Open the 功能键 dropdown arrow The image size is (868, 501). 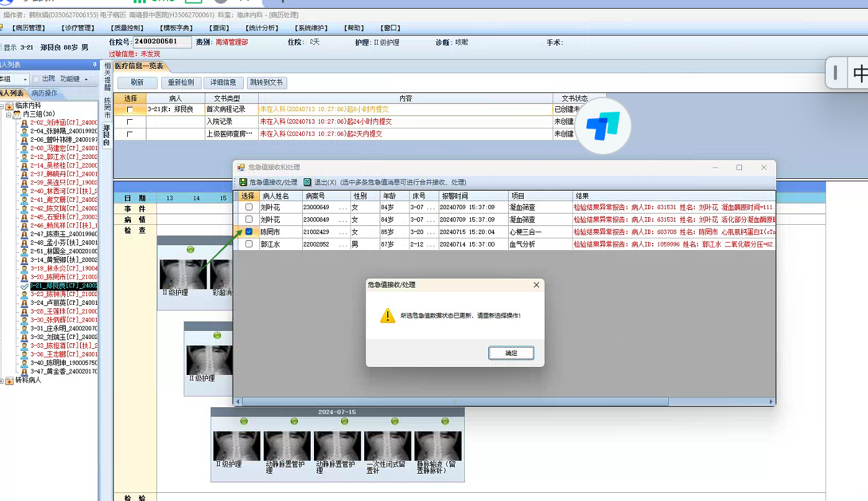[x=86, y=79]
